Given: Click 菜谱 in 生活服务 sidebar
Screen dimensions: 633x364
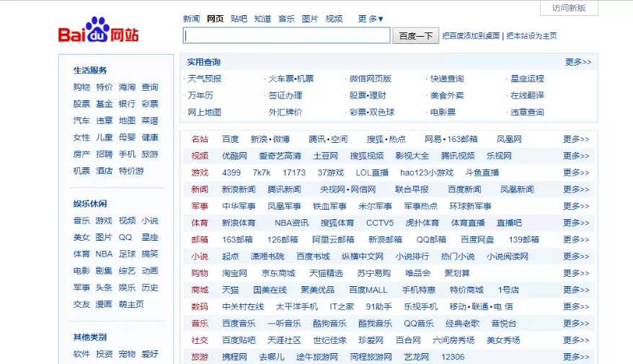Looking at the screenshot, I should coord(150,120).
